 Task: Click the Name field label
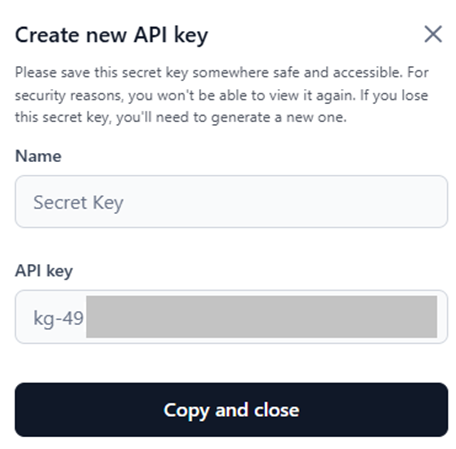click(x=38, y=156)
